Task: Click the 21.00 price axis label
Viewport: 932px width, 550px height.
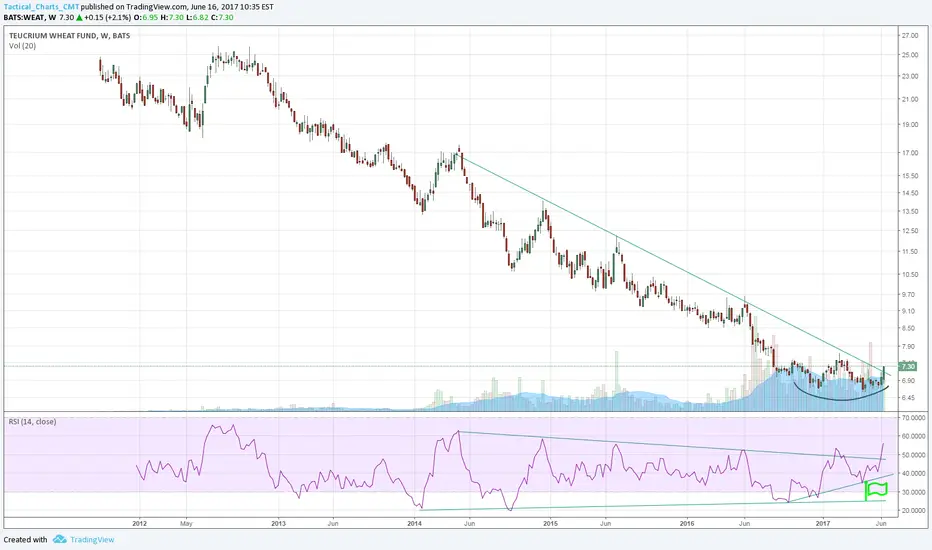Action: pos(910,99)
